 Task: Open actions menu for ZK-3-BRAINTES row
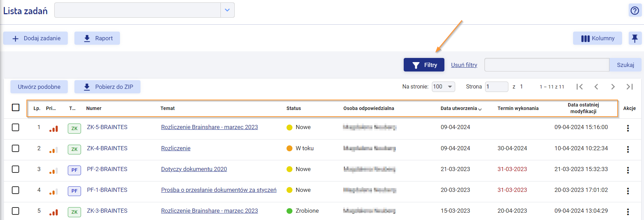coord(628,212)
